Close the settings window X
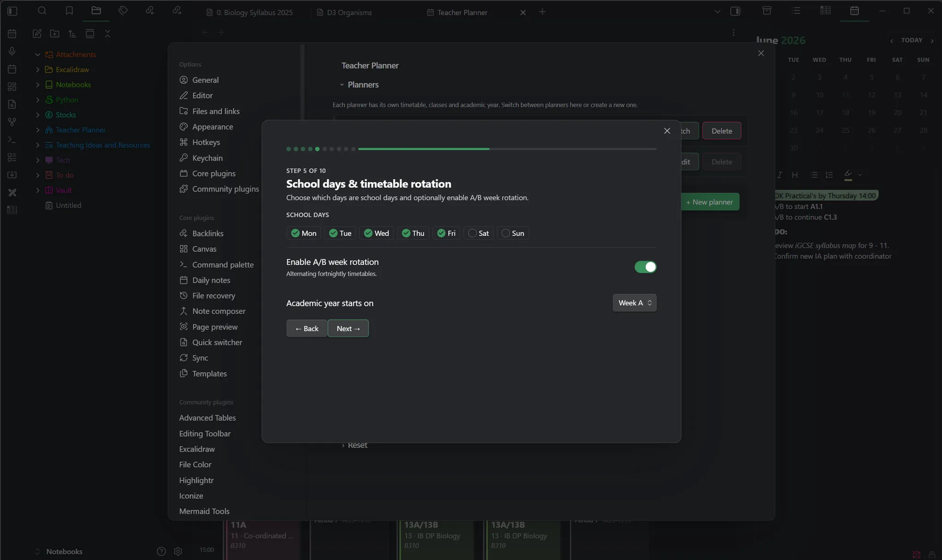The width and height of the screenshot is (942, 560). pos(761,53)
